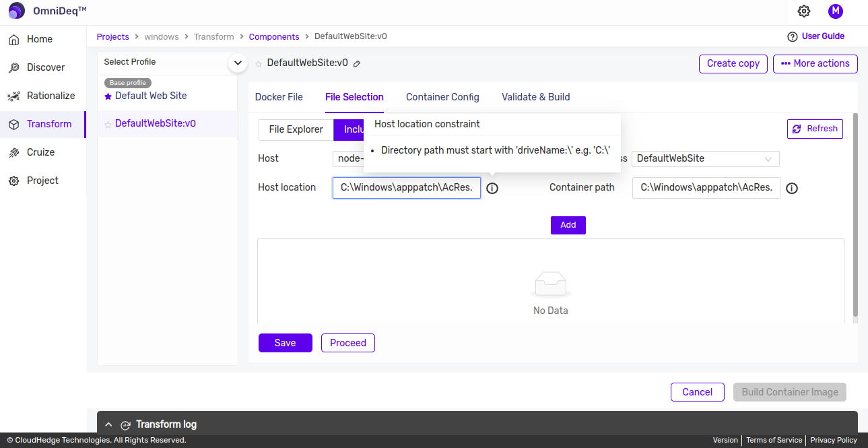
Task: Click the Refresh button
Action: click(815, 129)
